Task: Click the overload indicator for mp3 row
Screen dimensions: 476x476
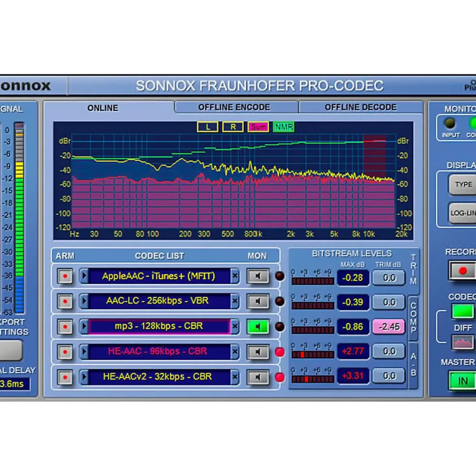Action: click(280, 327)
